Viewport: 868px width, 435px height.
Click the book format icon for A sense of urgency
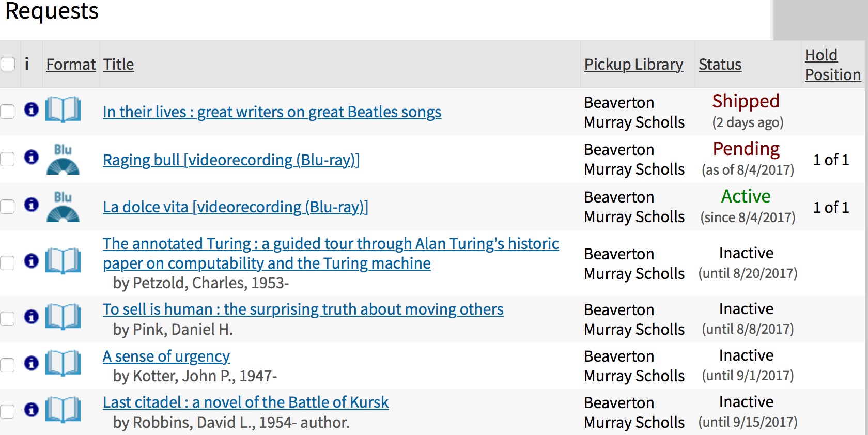tap(63, 363)
